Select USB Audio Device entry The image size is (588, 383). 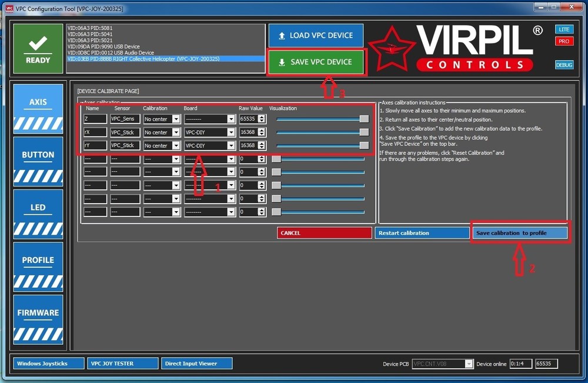coord(111,52)
